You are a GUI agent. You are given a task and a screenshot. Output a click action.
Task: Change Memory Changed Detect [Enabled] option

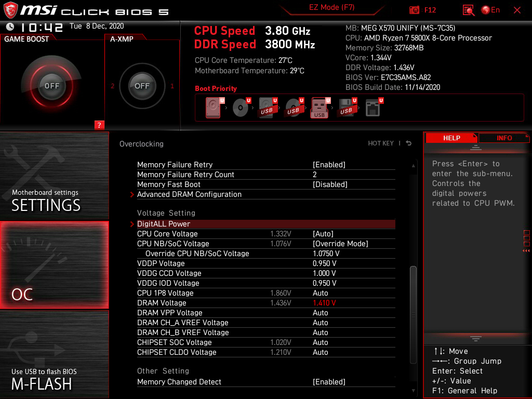click(x=329, y=382)
